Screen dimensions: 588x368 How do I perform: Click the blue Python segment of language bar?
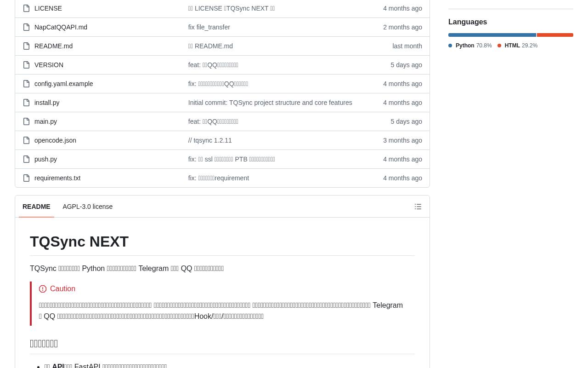(492, 35)
